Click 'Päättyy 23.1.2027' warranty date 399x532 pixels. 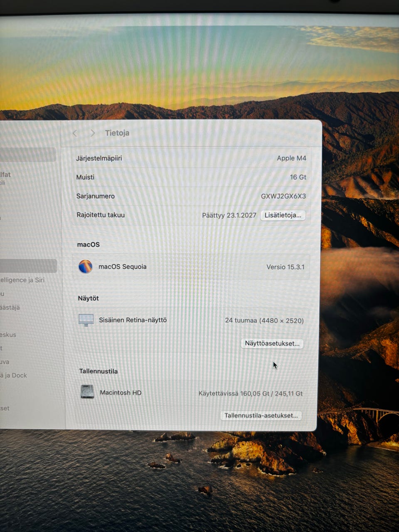point(229,215)
